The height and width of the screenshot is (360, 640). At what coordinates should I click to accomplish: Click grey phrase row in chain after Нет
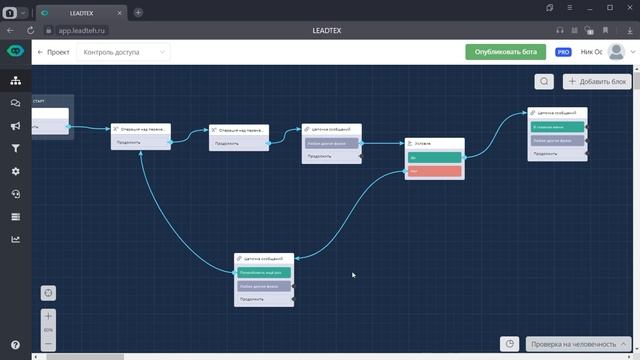(x=264, y=286)
